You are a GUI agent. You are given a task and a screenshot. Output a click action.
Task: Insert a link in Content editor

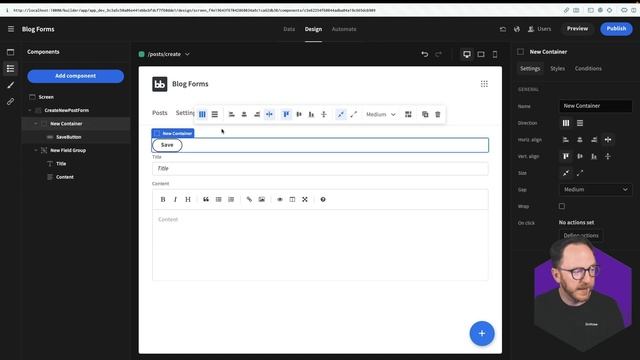[x=249, y=199]
